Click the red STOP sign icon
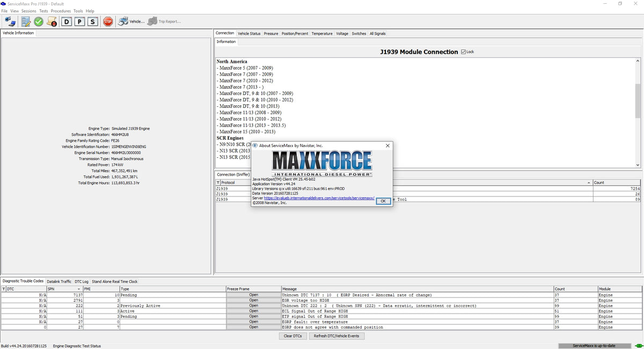644x349 pixels. 108,21
